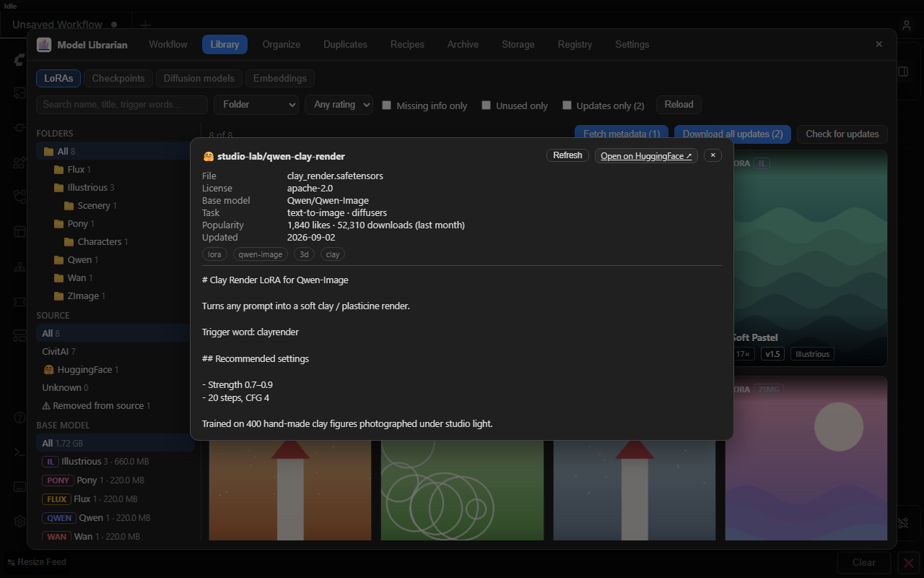Open the Recipes tab

[x=407, y=44]
